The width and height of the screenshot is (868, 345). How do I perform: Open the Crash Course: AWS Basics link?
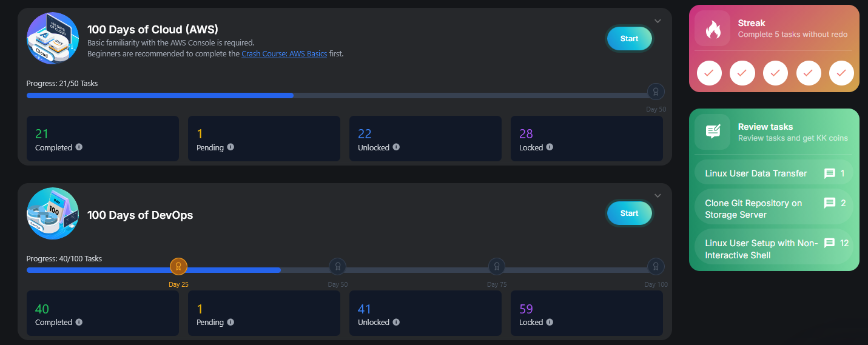pyautogui.click(x=284, y=54)
